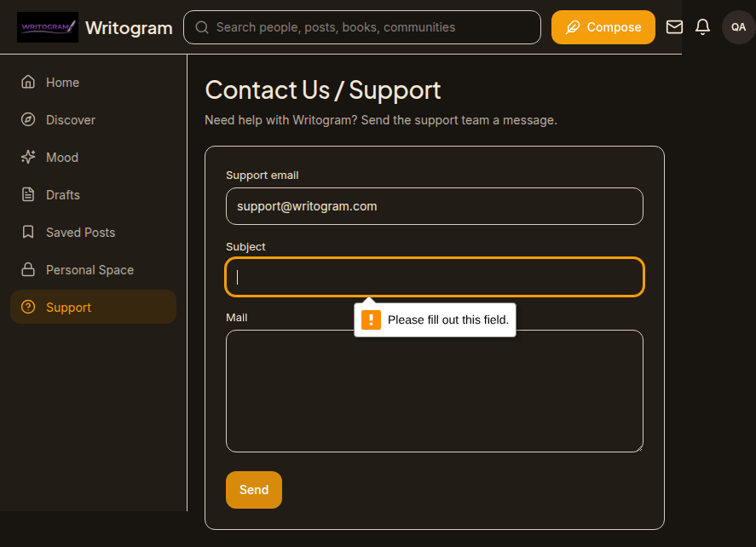The image size is (756, 547).
Task: Send the support message
Action: tap(254, 490)
